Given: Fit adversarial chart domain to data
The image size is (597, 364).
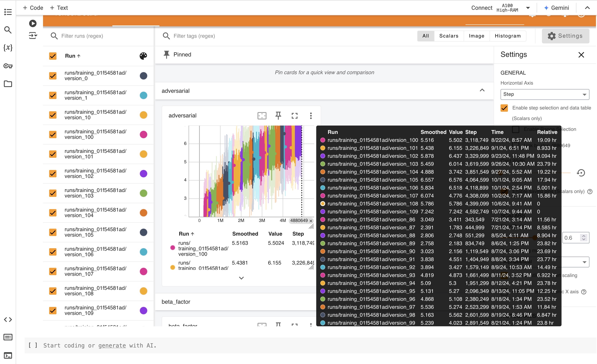Looking at the screenshot, I should 262,116.
